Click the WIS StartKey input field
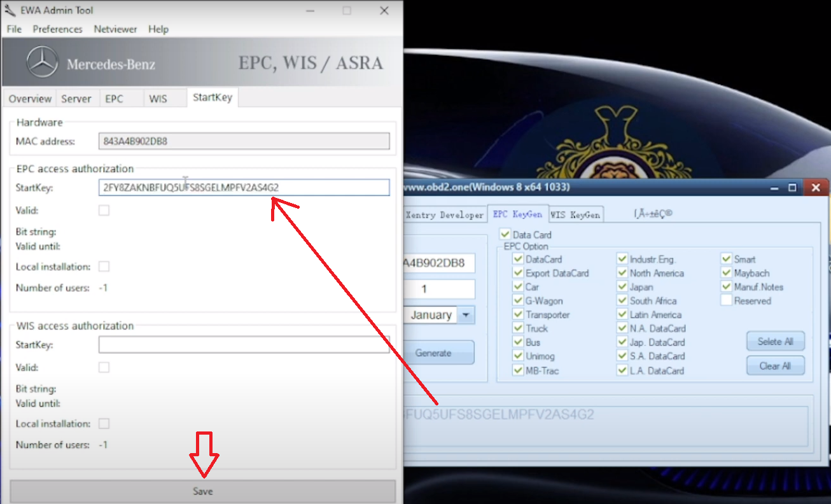The height and width of the screenshot is (504, 831). tap(244, 344)
